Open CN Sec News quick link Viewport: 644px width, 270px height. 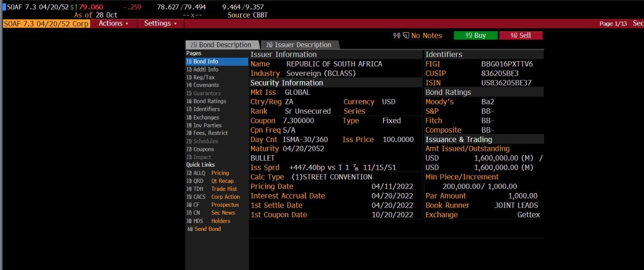[x=210, y=213]
